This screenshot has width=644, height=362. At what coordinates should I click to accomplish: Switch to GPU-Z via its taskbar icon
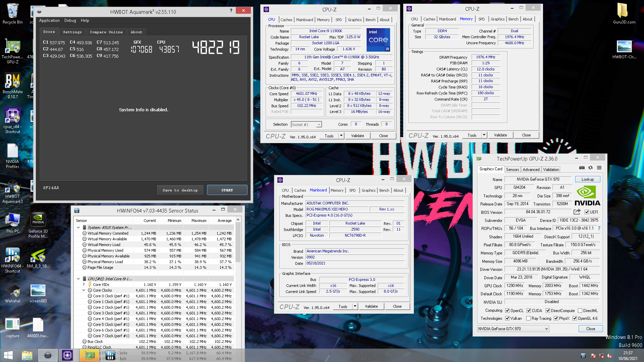click(x=90, y=355)
